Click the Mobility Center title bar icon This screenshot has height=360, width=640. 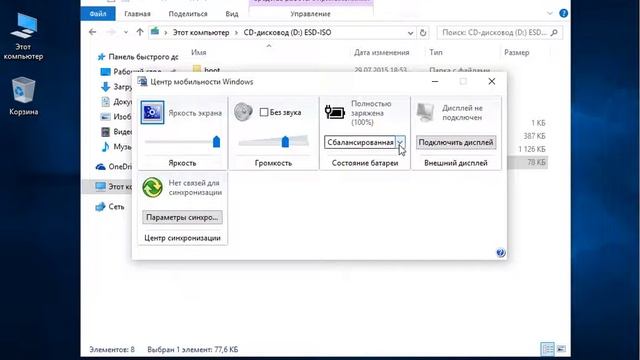click(x=142, y=82)
